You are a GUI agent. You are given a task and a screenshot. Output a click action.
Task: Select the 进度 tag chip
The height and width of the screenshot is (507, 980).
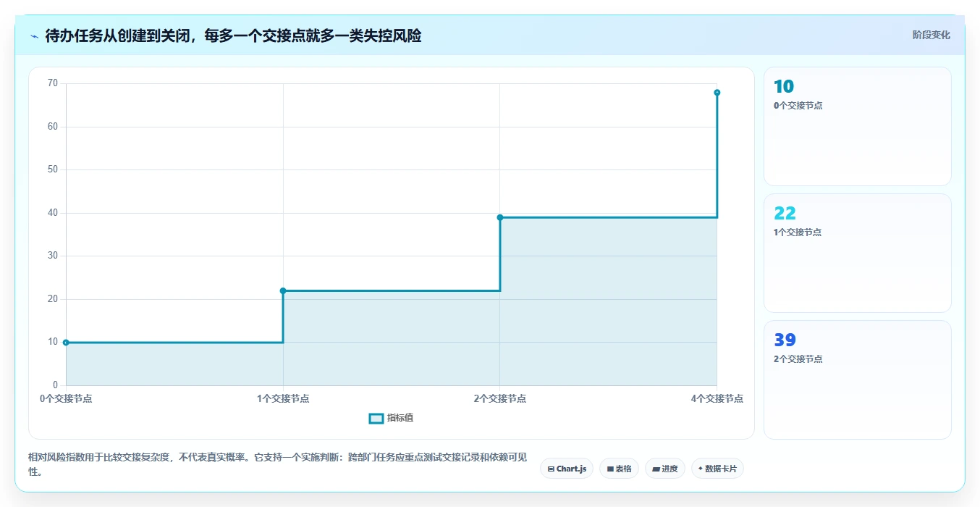point(664,469)
